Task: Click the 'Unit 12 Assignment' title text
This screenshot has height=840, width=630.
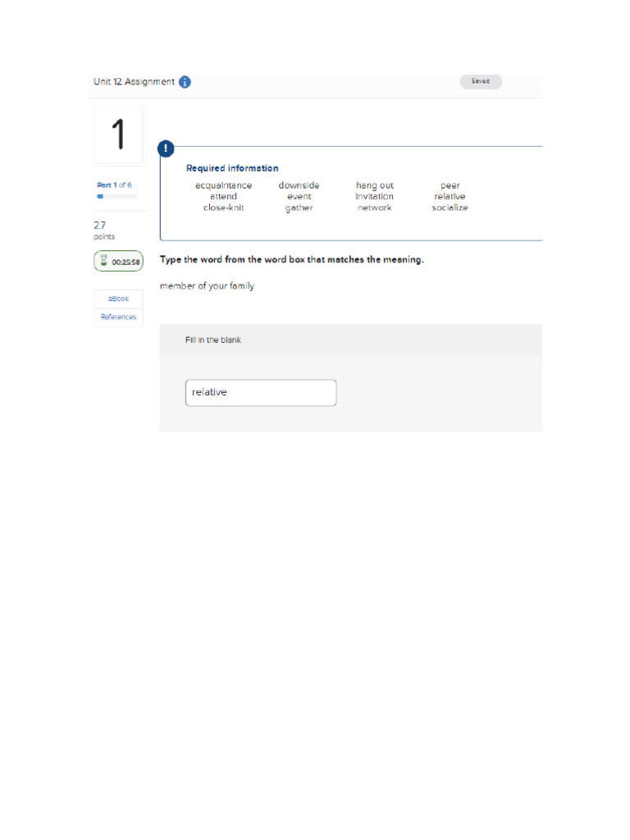Action: point(134,81)
